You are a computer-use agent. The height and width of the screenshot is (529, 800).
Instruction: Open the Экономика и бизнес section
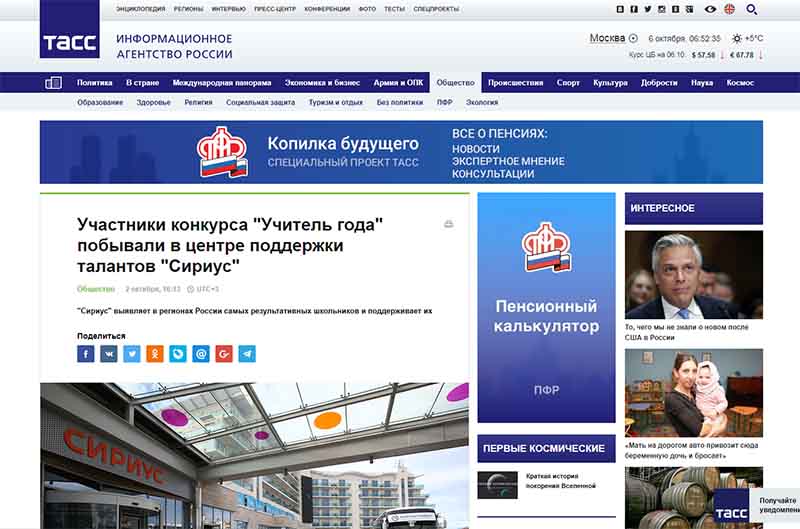[x=322, y=83]
